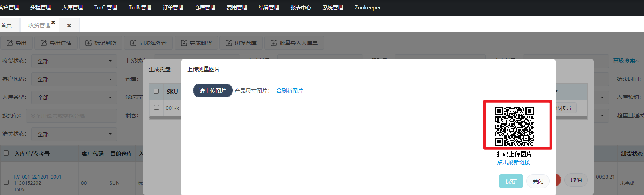Click the 取消 button

point(576,180)
